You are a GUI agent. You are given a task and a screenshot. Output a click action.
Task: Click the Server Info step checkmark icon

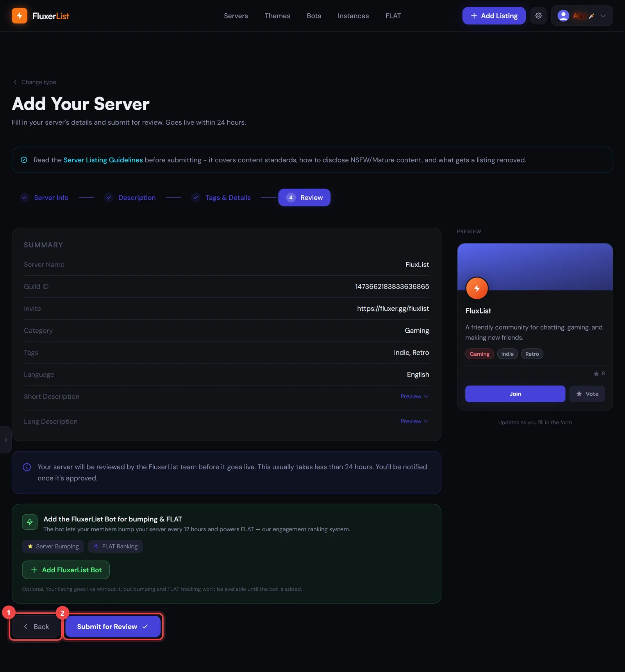25,197
